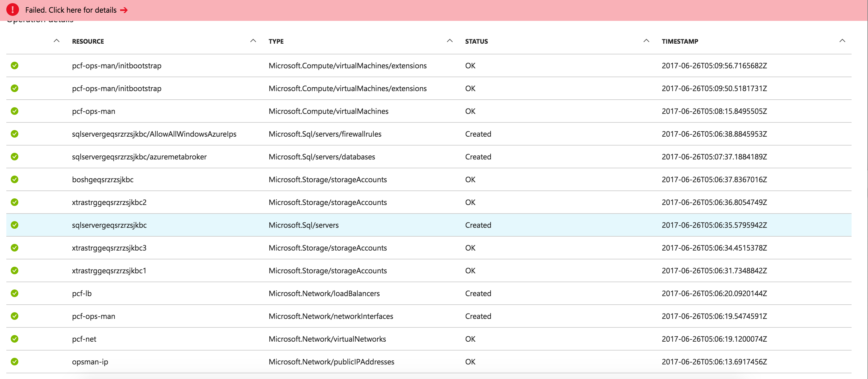Click the success icon on the first pcf-ops-man/initbootstrap row

click(15, 66)
